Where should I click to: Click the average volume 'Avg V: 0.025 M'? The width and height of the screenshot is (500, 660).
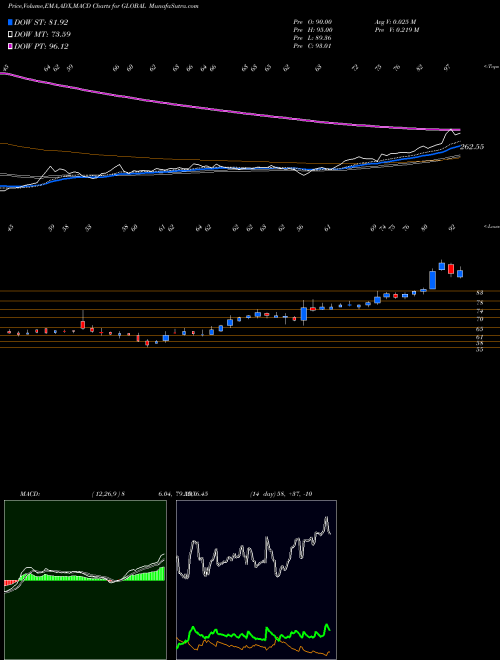pyautogui.click(x=395, y=22)
